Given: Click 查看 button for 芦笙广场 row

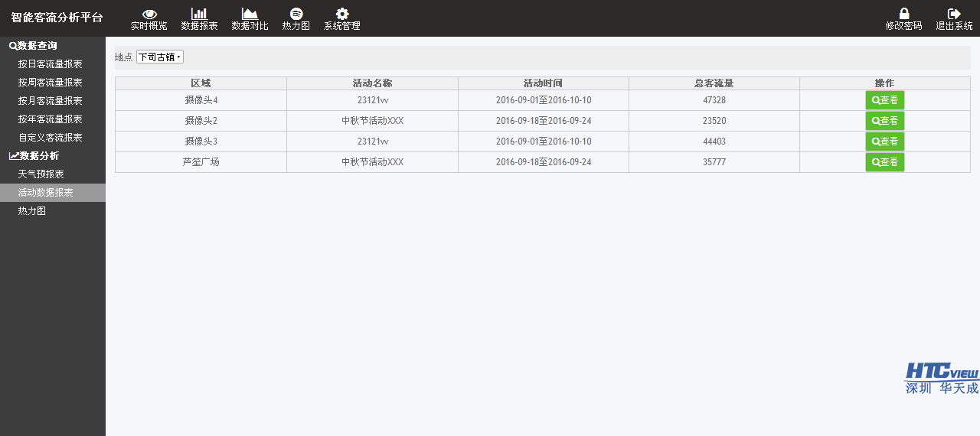Looking at the screenshot, I should point(884,162).
